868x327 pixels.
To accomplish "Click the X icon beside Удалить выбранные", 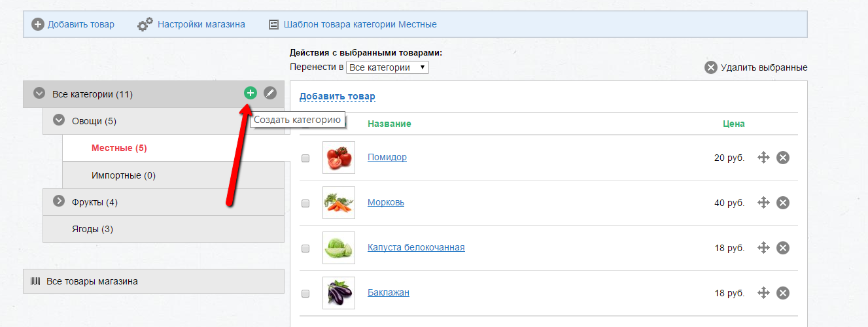I will coord(711,67).
